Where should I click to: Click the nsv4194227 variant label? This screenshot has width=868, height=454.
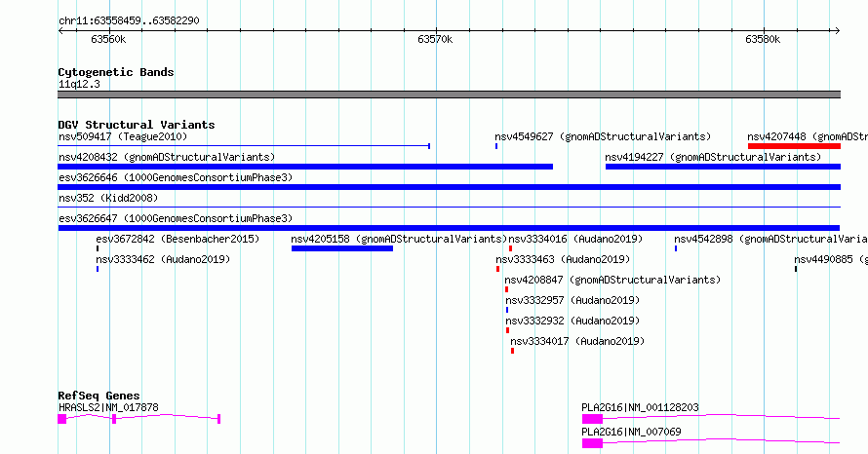(x=713, y=157)
